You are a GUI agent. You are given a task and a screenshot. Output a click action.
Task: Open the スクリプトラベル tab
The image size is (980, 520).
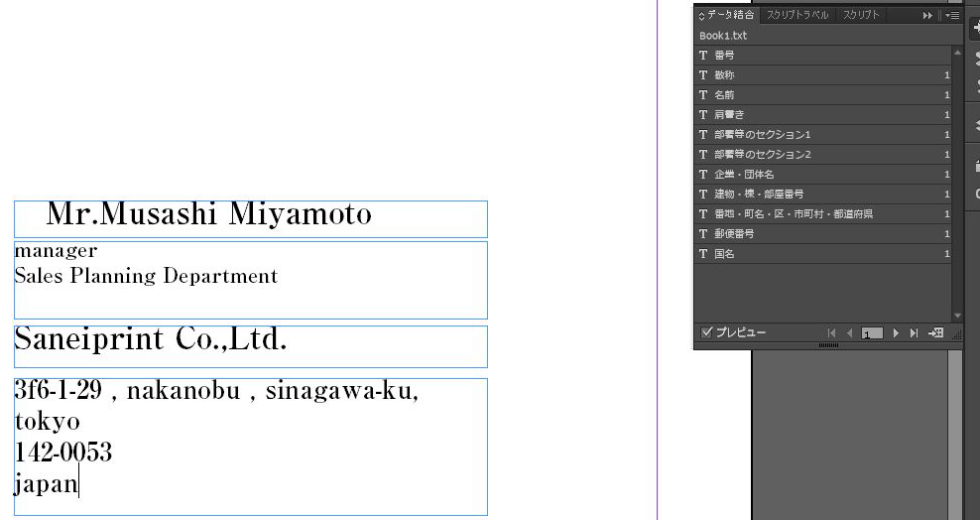(796, 14)
